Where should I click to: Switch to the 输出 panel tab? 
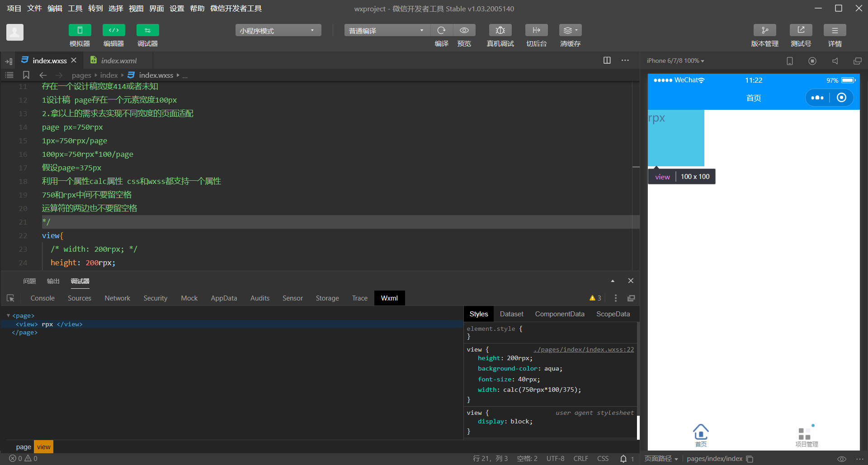(53, 281)
